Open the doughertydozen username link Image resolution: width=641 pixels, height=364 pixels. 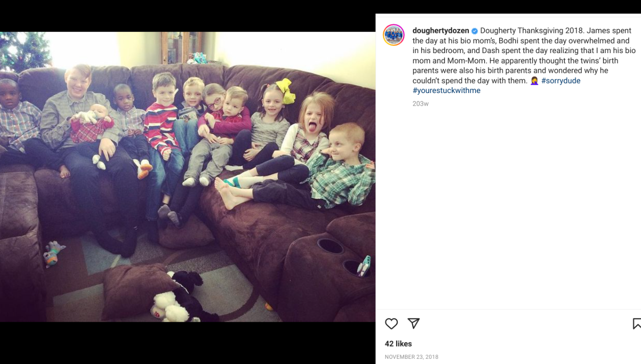440,31
